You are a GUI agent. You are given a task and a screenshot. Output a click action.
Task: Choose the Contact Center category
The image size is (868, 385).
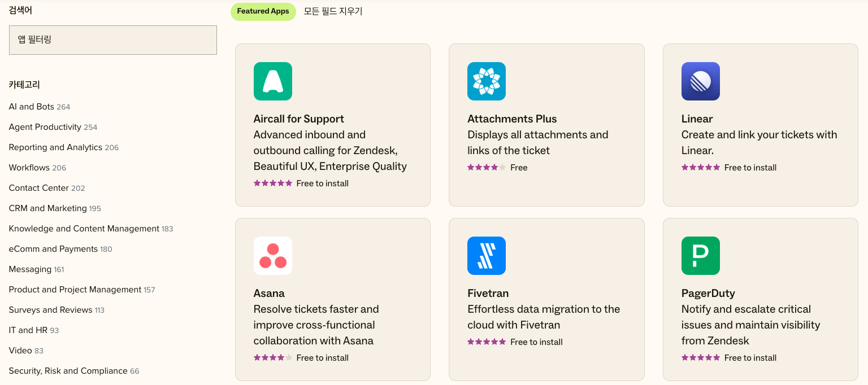[x=39, y=188]
